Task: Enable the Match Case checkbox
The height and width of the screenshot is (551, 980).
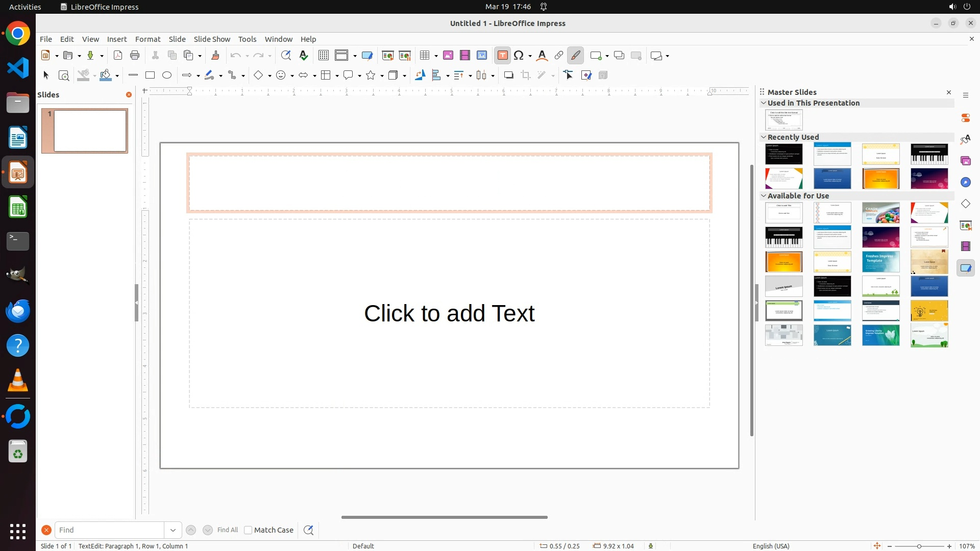Action: pos(248,530)
